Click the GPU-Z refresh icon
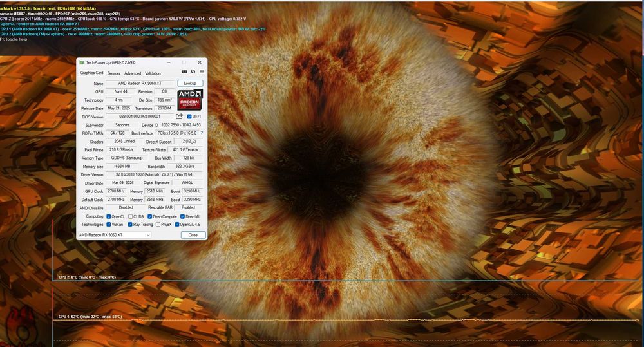 tap(193, 71)
